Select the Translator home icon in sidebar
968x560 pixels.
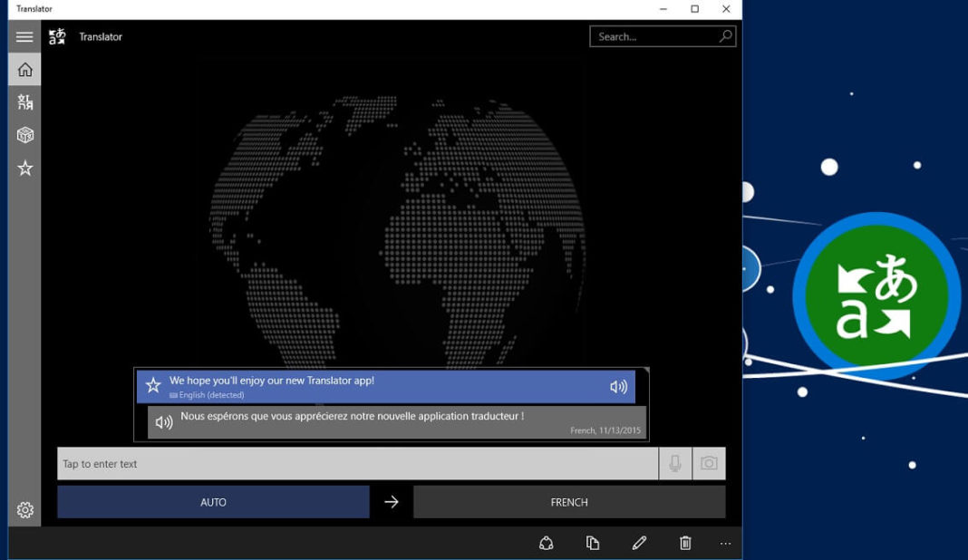coord(24,69)
